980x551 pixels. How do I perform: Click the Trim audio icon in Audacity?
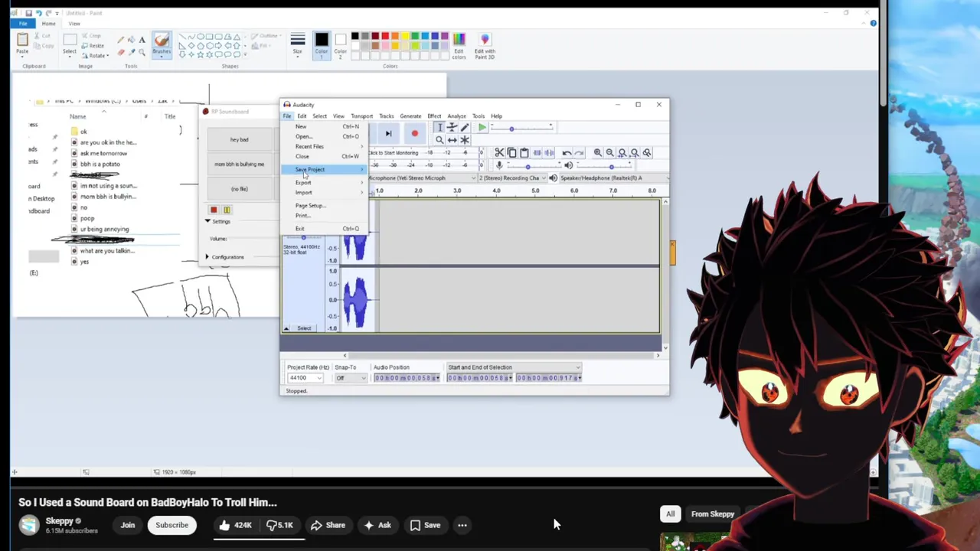(537, 153)
